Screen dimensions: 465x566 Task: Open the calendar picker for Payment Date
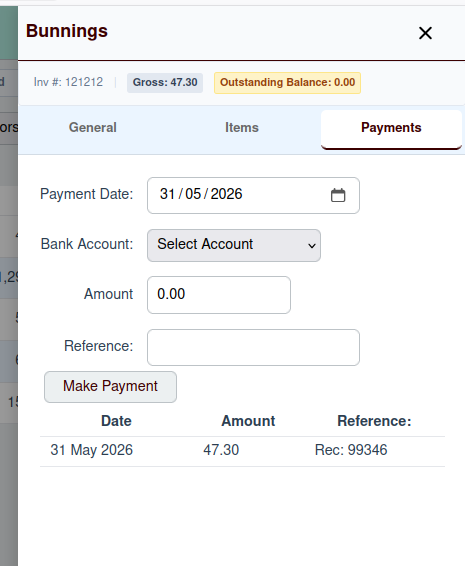click(338, 195)
